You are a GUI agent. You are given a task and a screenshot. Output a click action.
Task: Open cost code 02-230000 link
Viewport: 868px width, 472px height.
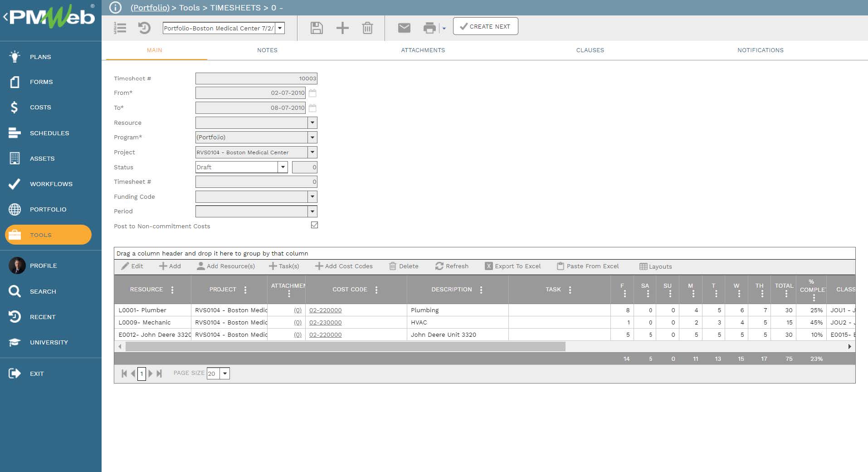click(x=325, y=323)
